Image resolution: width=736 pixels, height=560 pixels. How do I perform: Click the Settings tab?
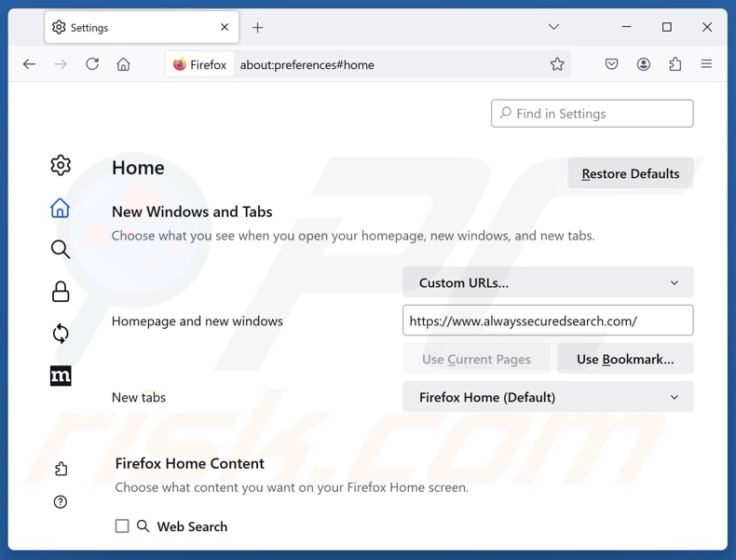(x=142, y=27)
